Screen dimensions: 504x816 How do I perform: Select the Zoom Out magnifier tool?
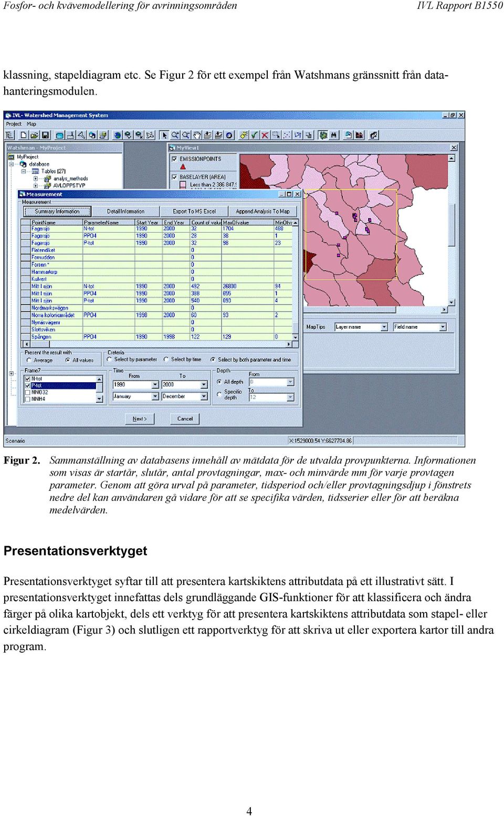pyautogui.click(x=186, y=135)
